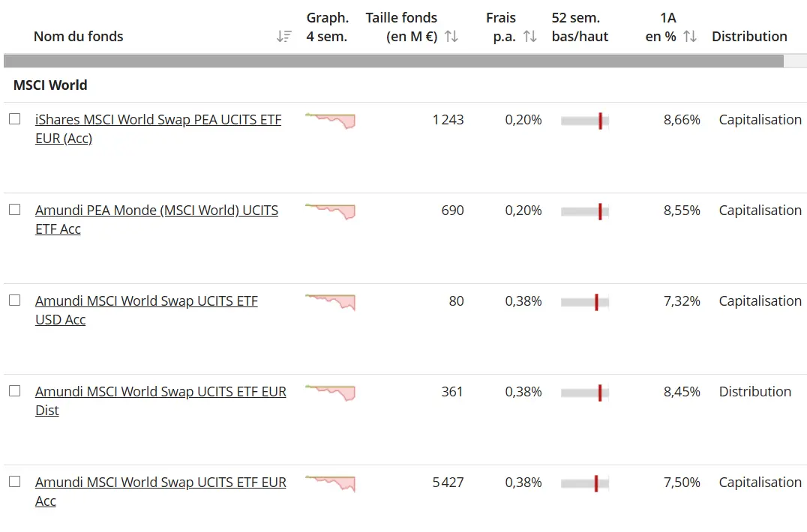Image resolution: width=807 pixels, height=532 pixels.
Task: Open iShares MSCI World Swap PEA UCITS ETF
Action: click(157, 119)
